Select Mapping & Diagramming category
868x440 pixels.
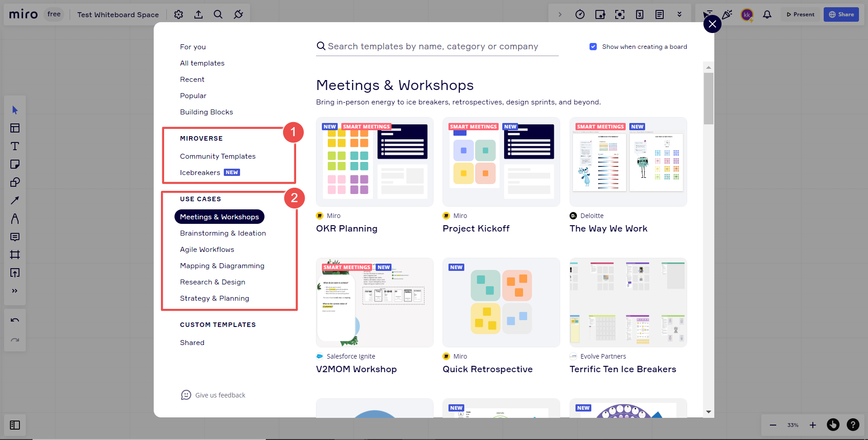click(x=222, y=265)
